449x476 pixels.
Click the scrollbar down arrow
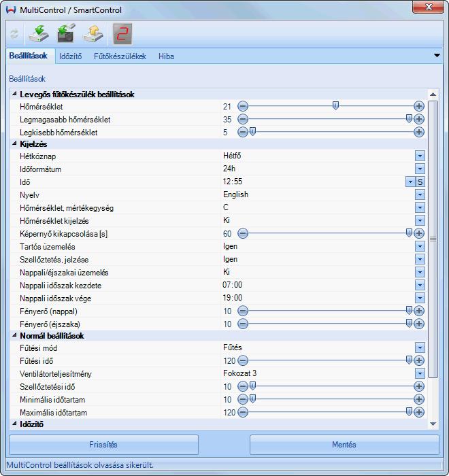(433, 424)
